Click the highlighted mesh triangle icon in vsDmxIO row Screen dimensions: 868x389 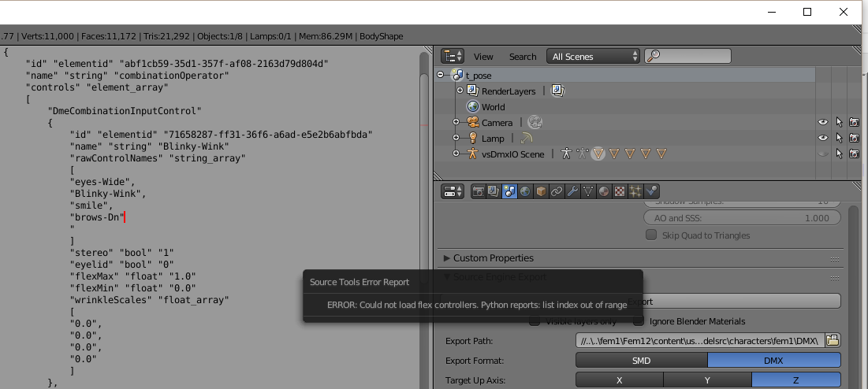[598, 154]
